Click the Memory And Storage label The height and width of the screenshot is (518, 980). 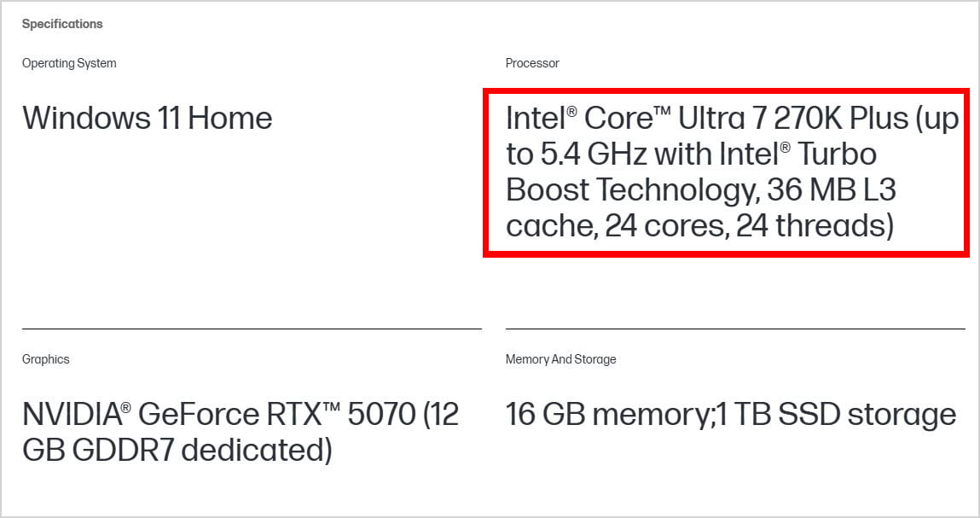coord(560,359)
